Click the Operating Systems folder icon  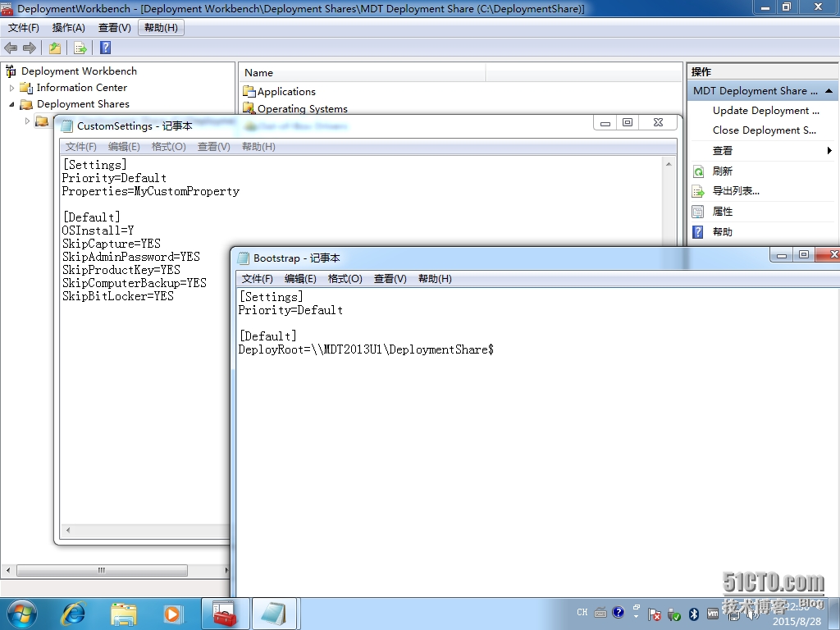pos(249,108)
